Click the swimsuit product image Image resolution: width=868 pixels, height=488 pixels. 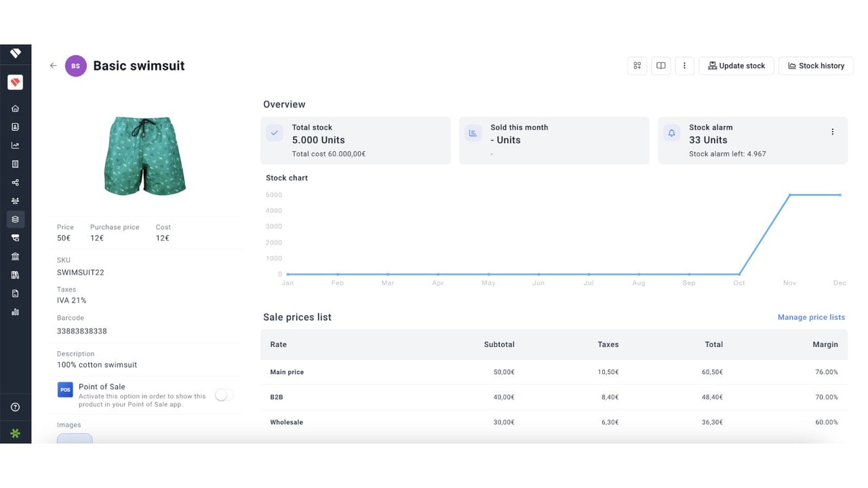145,155
